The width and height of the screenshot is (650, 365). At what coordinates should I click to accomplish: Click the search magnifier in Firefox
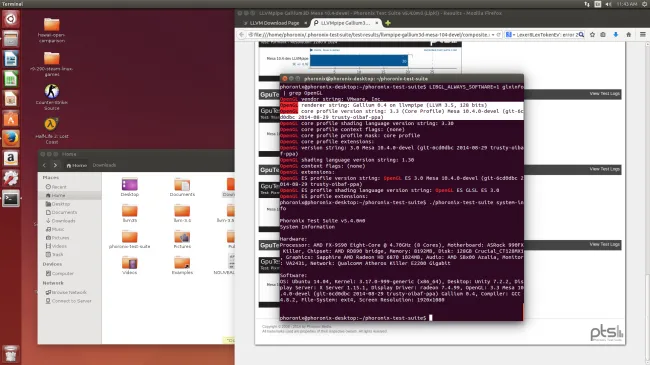581,35
